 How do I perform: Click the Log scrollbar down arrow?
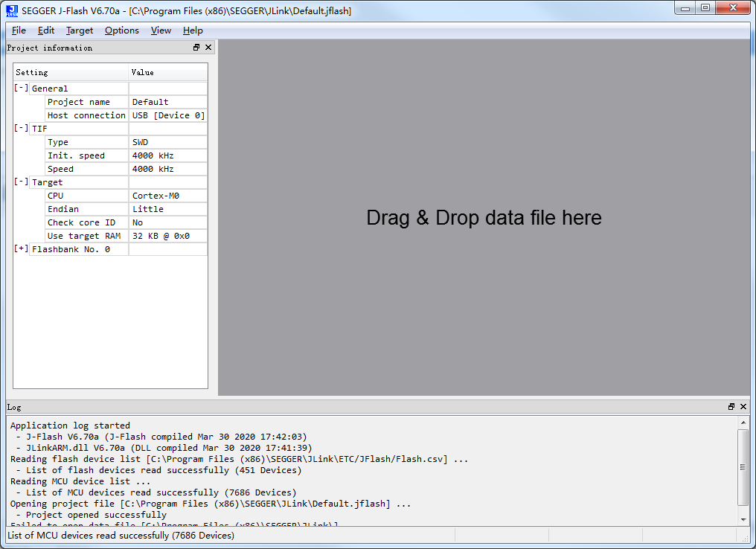(743, 519)
